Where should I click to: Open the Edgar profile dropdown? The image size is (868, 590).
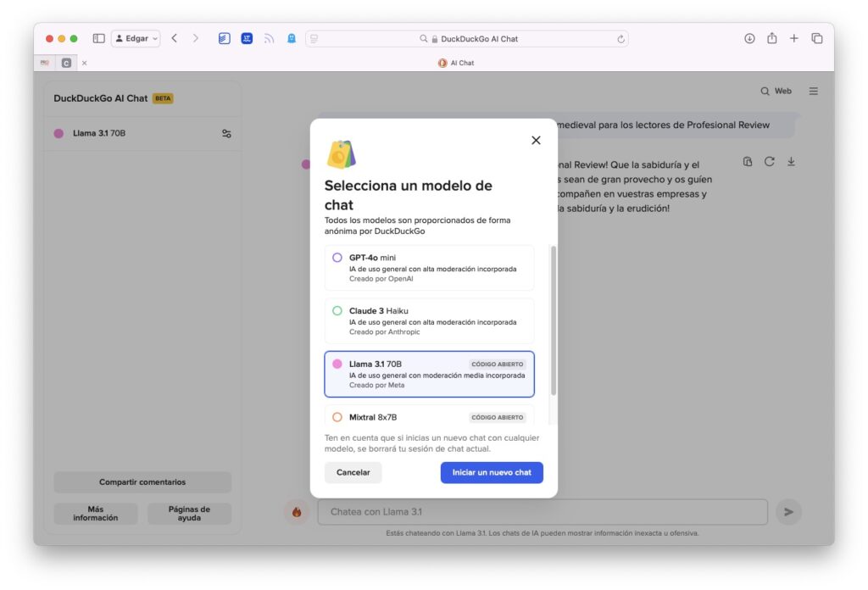click(136, 38)
